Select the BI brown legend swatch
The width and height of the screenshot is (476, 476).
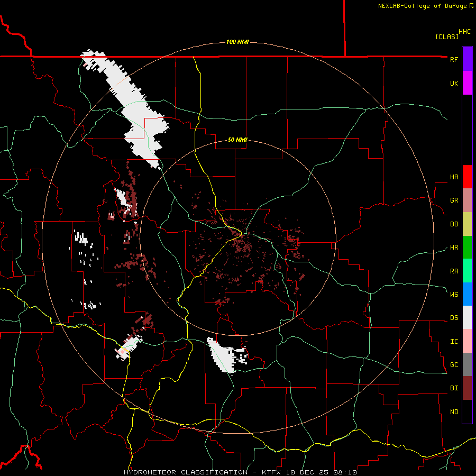click(467, 388)
